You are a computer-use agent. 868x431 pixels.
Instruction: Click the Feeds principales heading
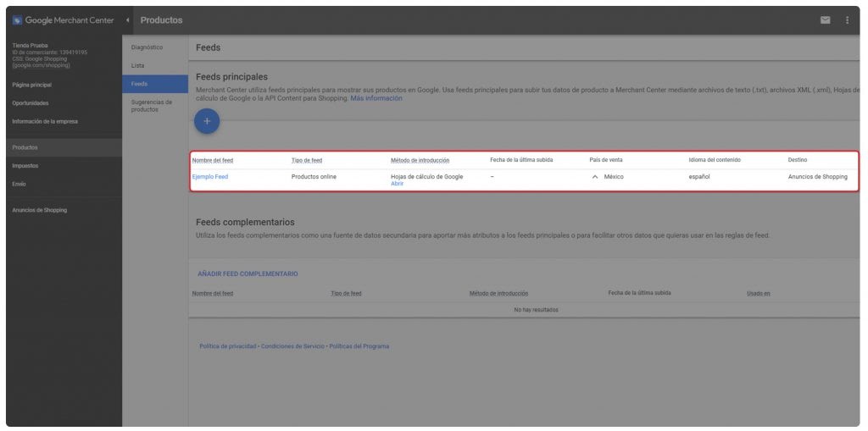click(x=231, y=77)
